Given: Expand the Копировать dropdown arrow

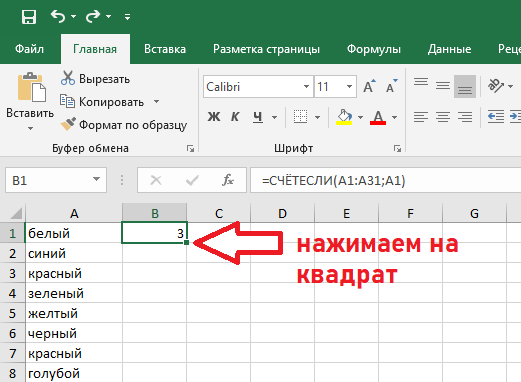Looking at the screenshot, I should (x=156, y=101).
